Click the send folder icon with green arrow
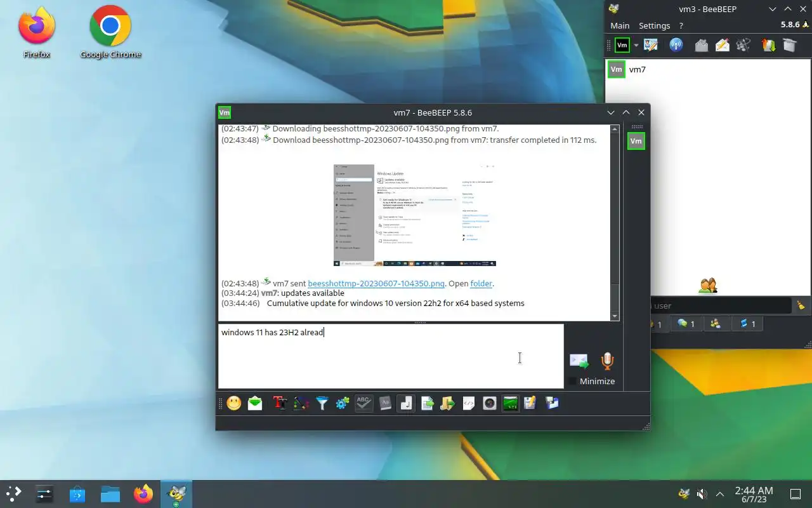812x508 pixels. click(448, 403)
